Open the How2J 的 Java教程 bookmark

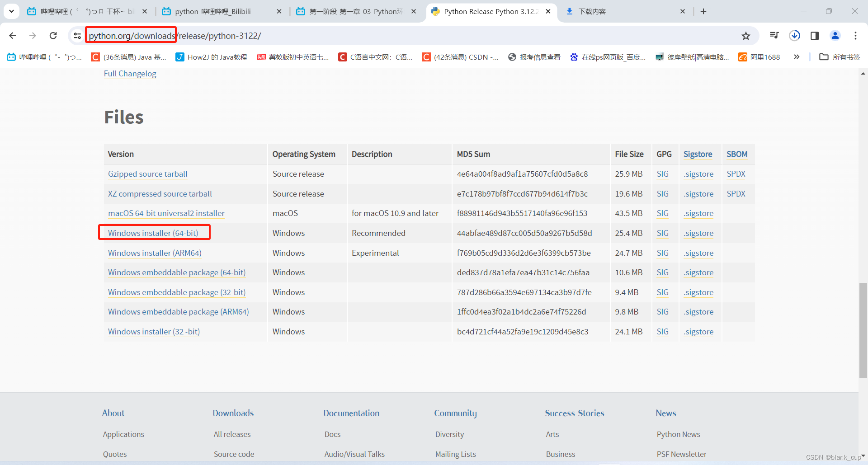(x=212, y=57)
